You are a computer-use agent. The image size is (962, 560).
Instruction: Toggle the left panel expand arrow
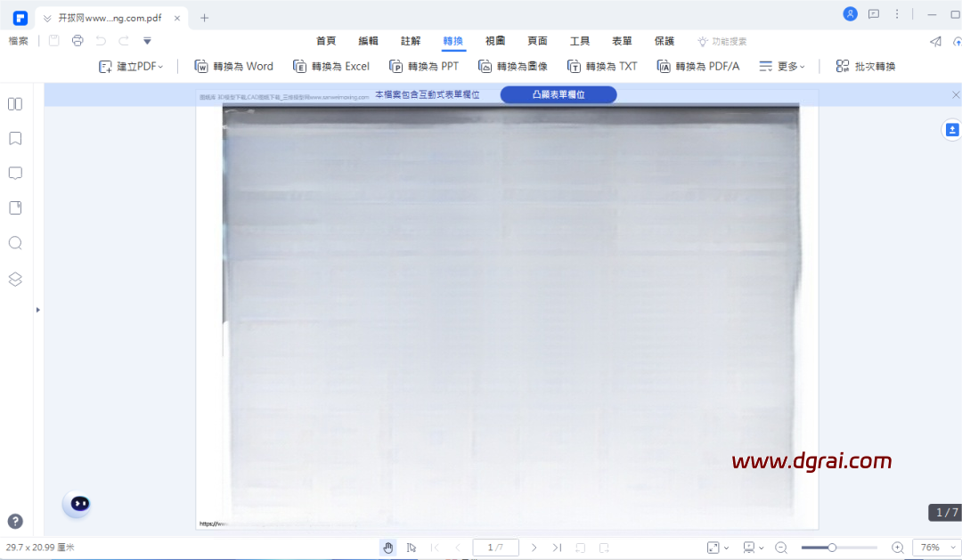(38, 310)
